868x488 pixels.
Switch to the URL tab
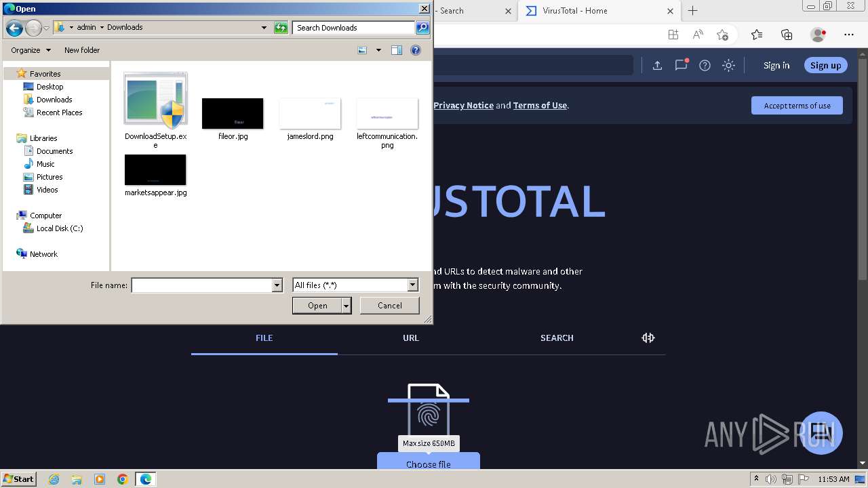click(411, 338)
